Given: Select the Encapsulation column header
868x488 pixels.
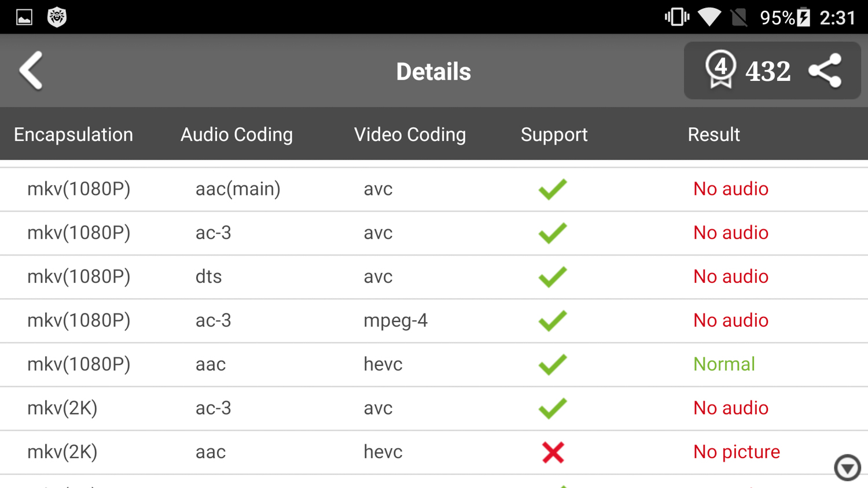Looking at the screenshot, I should 73,135.
